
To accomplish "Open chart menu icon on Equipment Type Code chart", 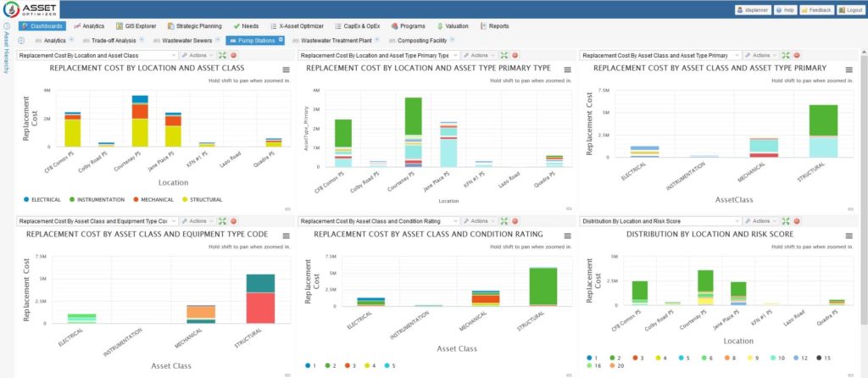I will [286, 236].
